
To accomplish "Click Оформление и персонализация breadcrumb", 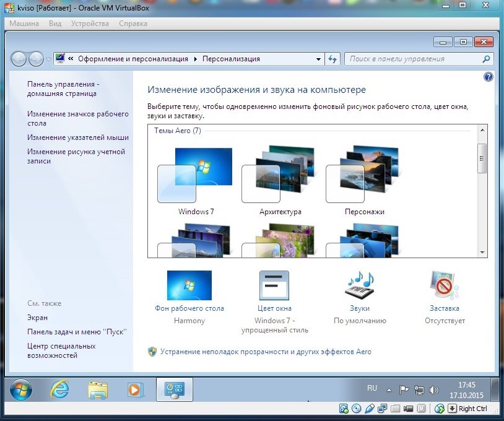I will tap(133, 59).
